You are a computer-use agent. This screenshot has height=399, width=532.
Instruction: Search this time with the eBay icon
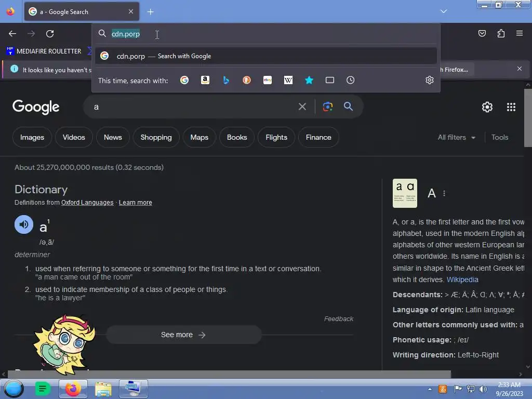pos(268,80)
